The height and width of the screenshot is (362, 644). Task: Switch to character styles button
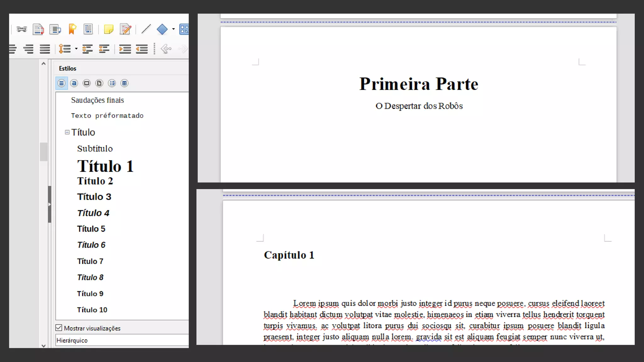click(x=74, y=83)
